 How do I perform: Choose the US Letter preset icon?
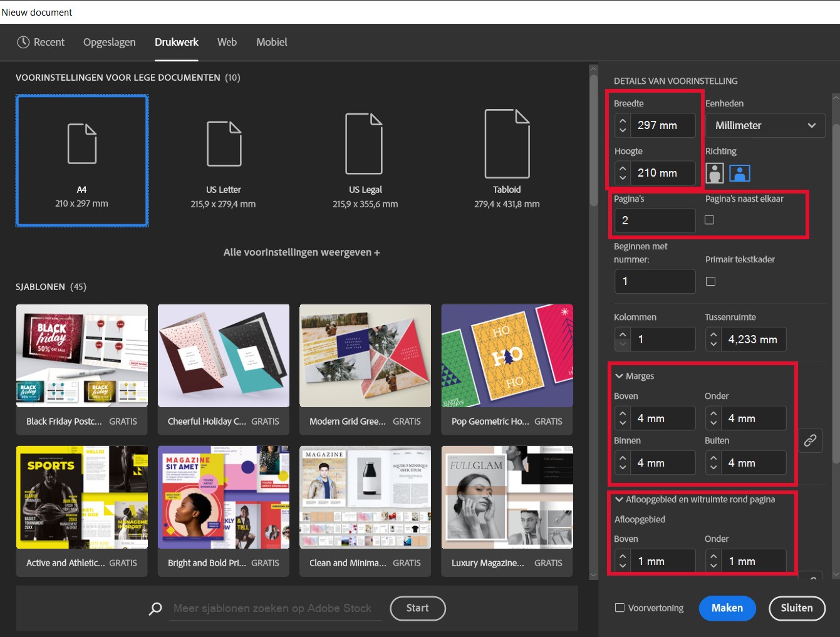point(224,144)
